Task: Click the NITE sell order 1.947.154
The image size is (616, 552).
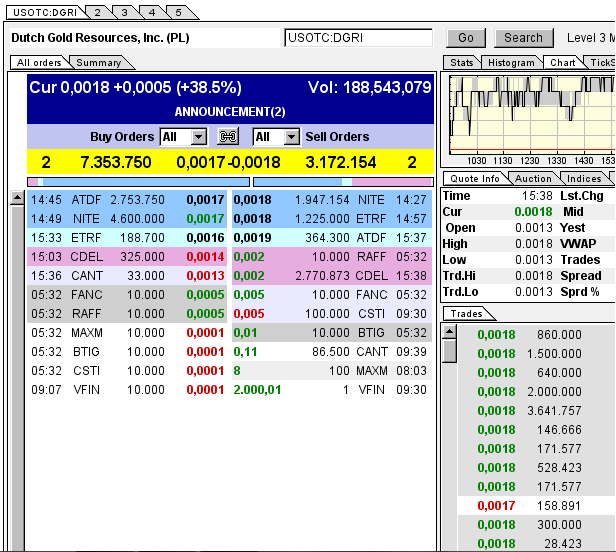Action: click(x=332, y=200)
